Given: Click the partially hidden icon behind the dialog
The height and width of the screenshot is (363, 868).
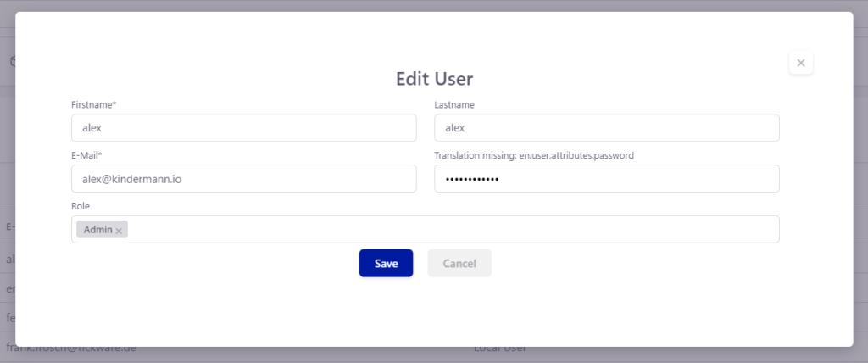Looking at the screenshot, I should point(11,62).
